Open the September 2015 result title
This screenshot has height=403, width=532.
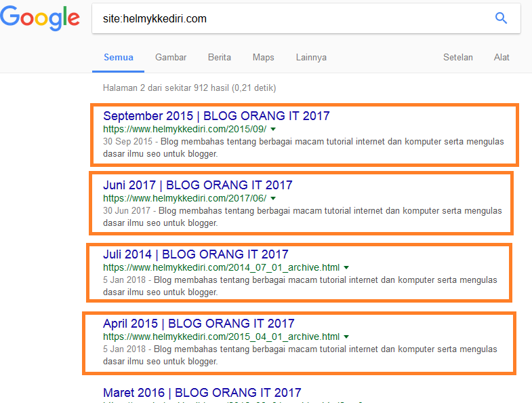pyautogui.click(x=216, y=116)
